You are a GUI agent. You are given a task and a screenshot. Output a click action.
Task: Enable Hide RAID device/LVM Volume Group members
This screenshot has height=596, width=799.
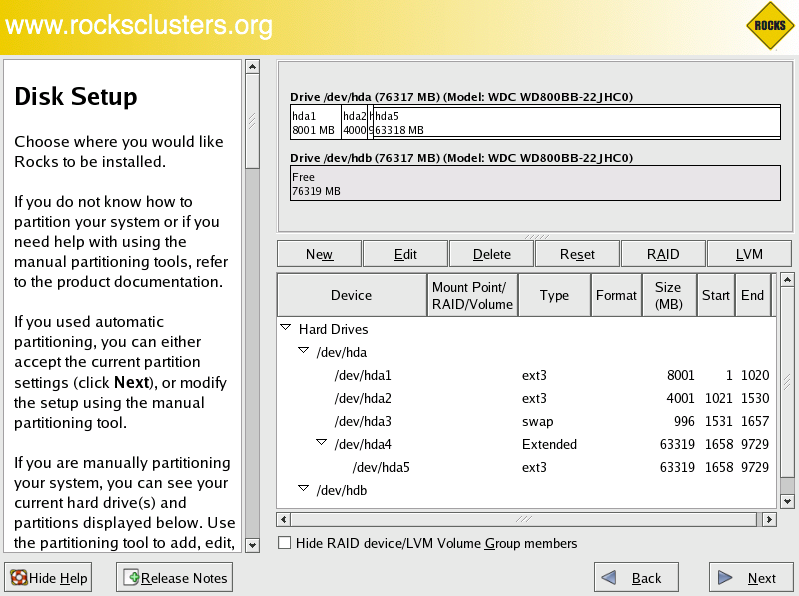285,543
